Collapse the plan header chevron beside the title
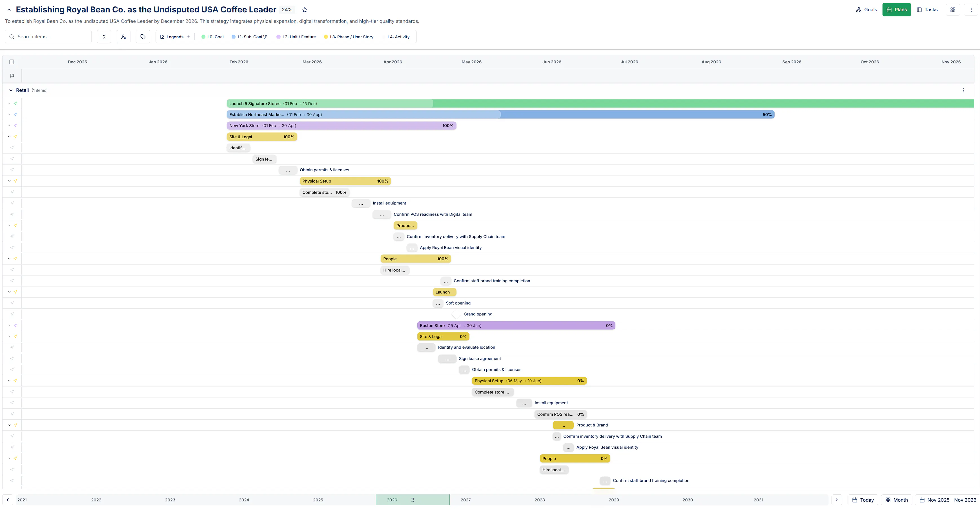Screen dimensions: 980x509 coord(9,10)
